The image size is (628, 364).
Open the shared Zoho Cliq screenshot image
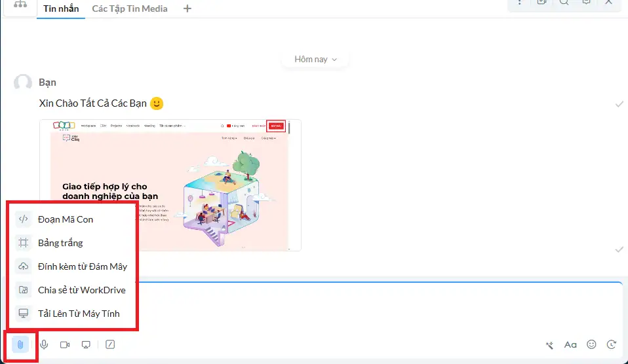click(170, 185)
